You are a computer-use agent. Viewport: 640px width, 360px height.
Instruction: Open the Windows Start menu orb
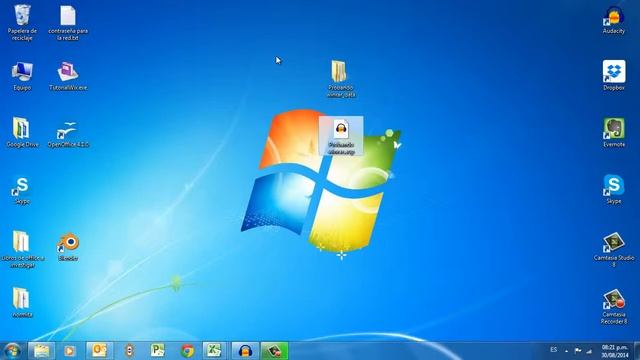point(12,351)
